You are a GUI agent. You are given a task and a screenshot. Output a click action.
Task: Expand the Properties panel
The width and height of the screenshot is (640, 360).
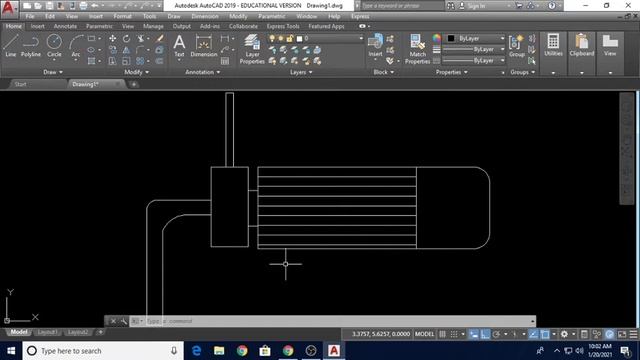click(451, 72)
